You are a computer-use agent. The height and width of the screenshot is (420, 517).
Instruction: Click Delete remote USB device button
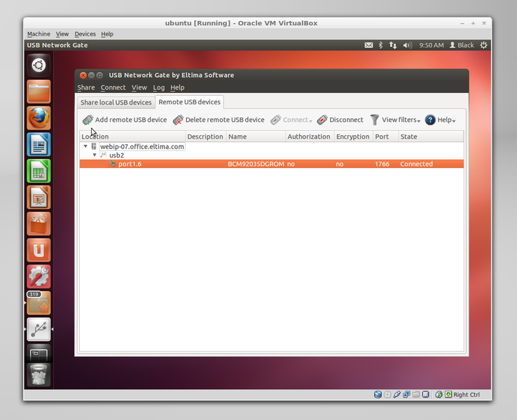click(219, 120)
